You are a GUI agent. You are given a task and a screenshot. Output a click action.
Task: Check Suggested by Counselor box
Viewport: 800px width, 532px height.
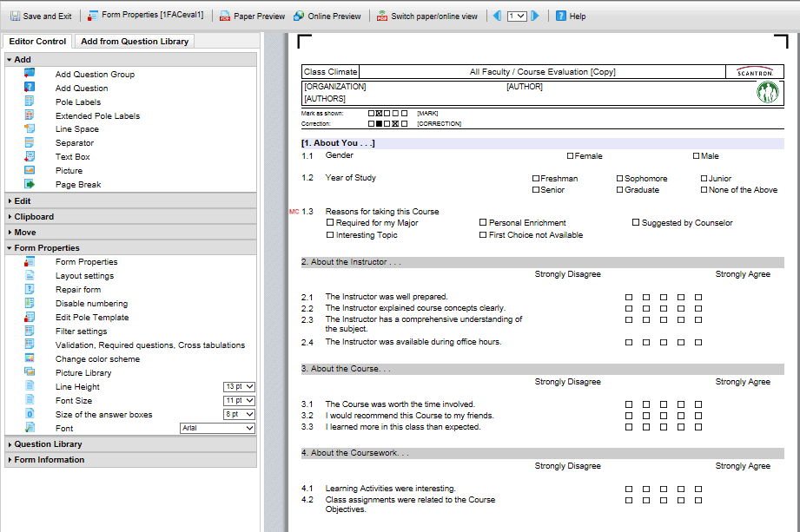tap(636, 222)
